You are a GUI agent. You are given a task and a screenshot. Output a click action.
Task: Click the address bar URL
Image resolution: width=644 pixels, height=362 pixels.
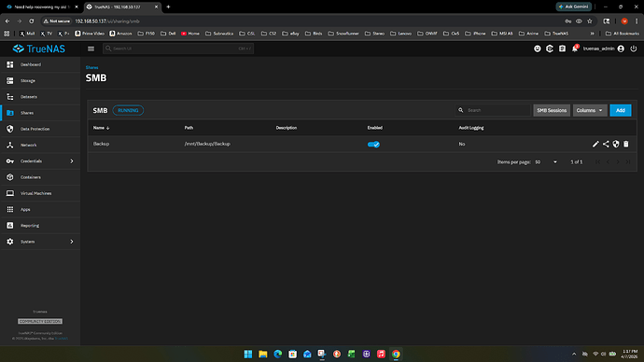pyautogui.click(x=107, y=21)
